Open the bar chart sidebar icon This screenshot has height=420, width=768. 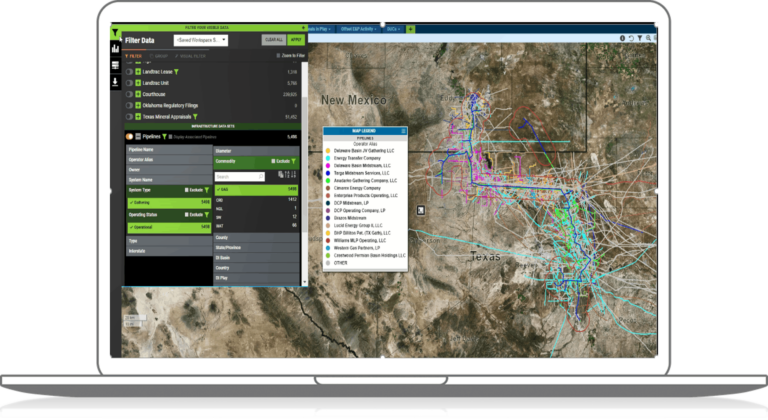[115, 48]
